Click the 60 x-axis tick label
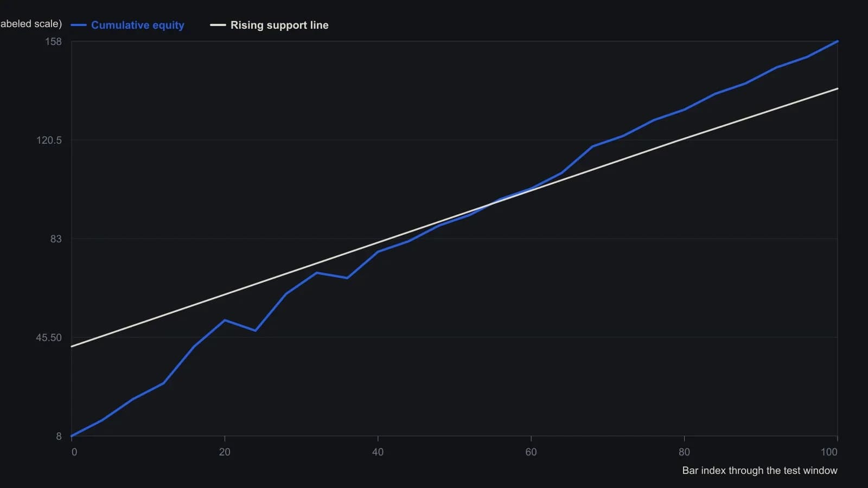This screenshot has width=868, height=488. pyautogui.click(x=531, y=452)
